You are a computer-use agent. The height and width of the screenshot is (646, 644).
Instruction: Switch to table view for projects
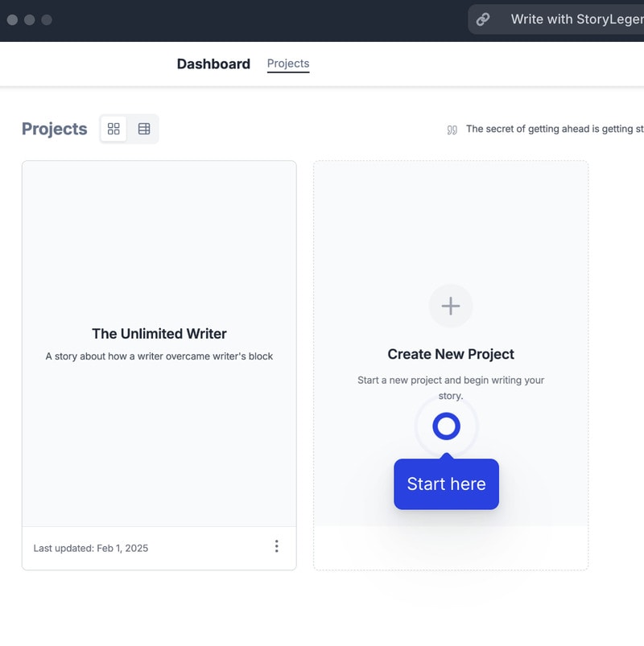point(144,129)
